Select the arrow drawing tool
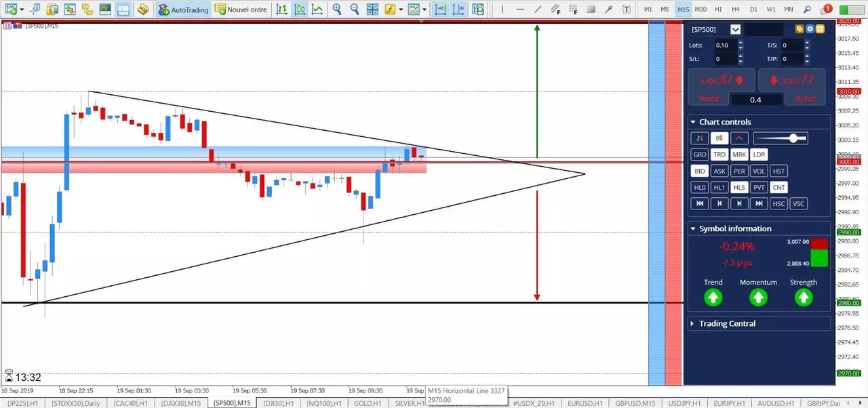 (x=608, y=9)
